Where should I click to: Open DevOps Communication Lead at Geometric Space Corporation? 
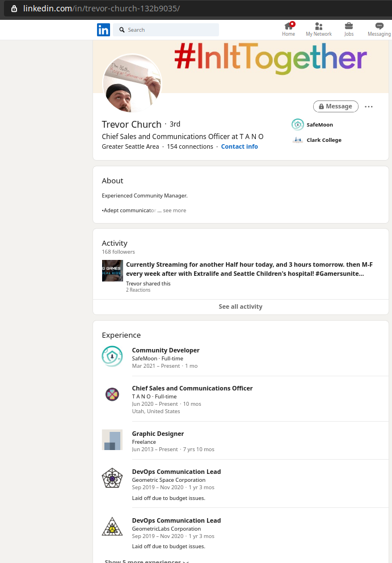(176, 472)
